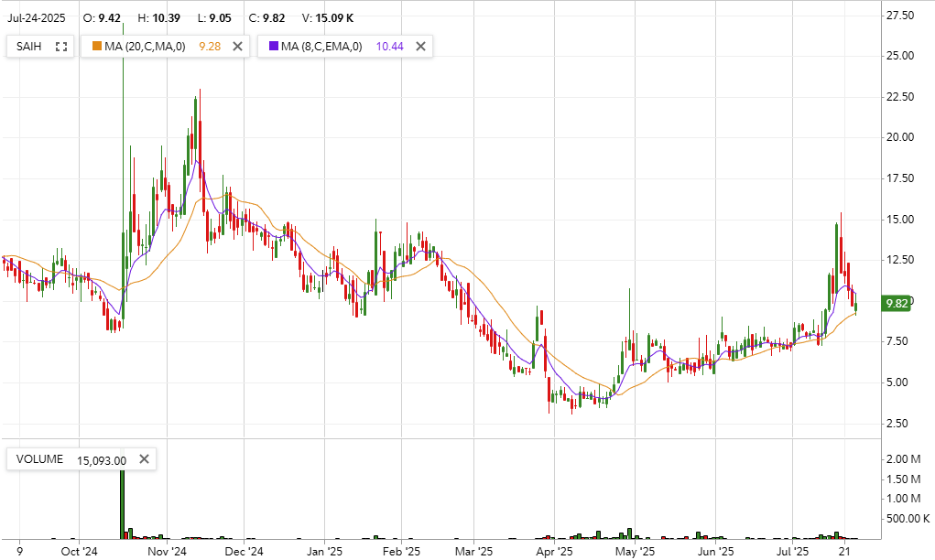Viewport: 935px width, 560px height.
Task: Click the 27.50 price axis label
Action: [x=900, y=16]
